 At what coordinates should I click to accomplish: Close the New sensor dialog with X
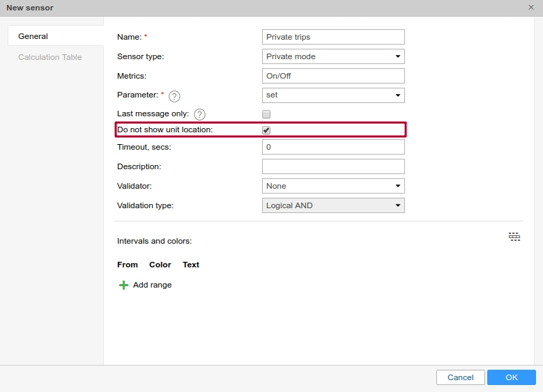pos(531,7)
